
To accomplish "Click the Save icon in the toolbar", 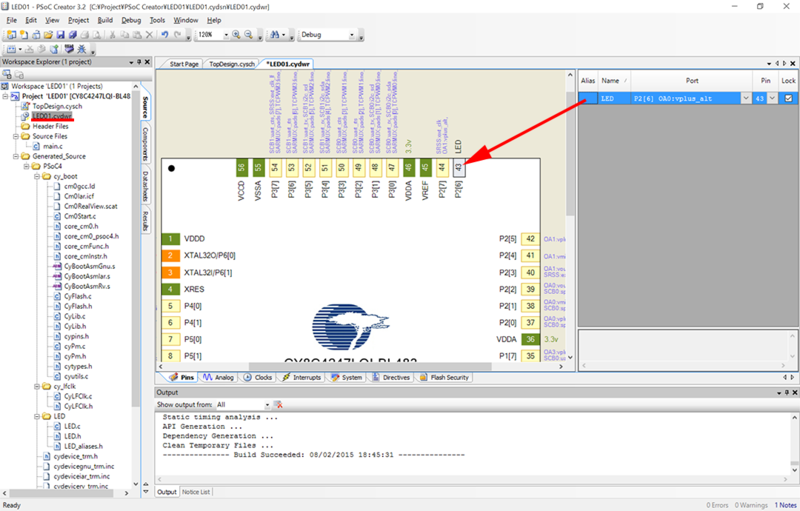I will click(60, 35).
